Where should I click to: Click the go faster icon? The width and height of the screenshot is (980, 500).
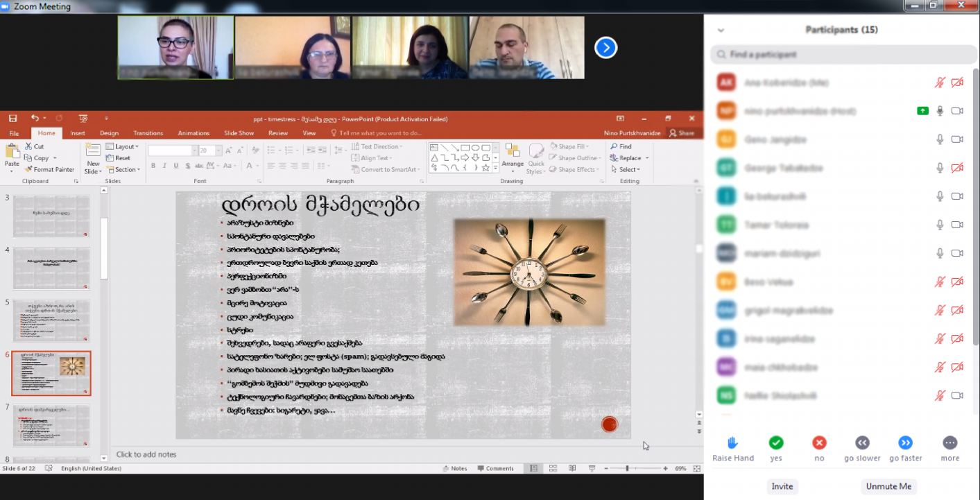click(906, 442)
